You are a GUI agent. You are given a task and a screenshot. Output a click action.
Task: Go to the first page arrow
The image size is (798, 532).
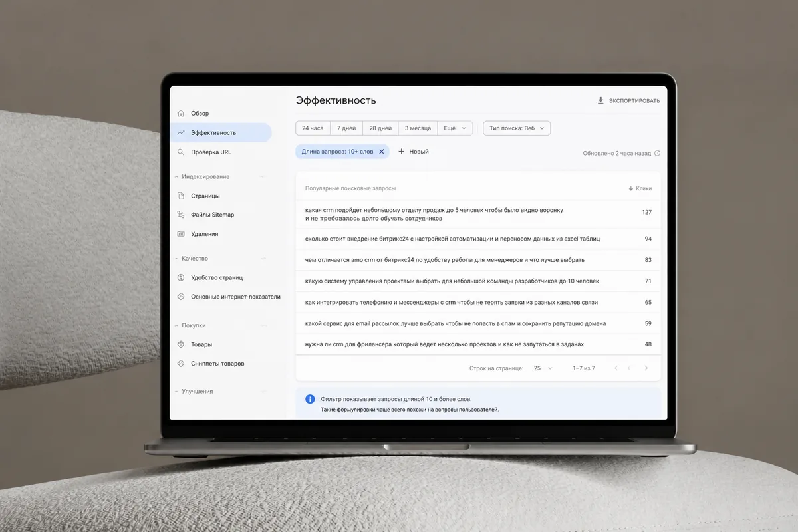coord(616,368)
